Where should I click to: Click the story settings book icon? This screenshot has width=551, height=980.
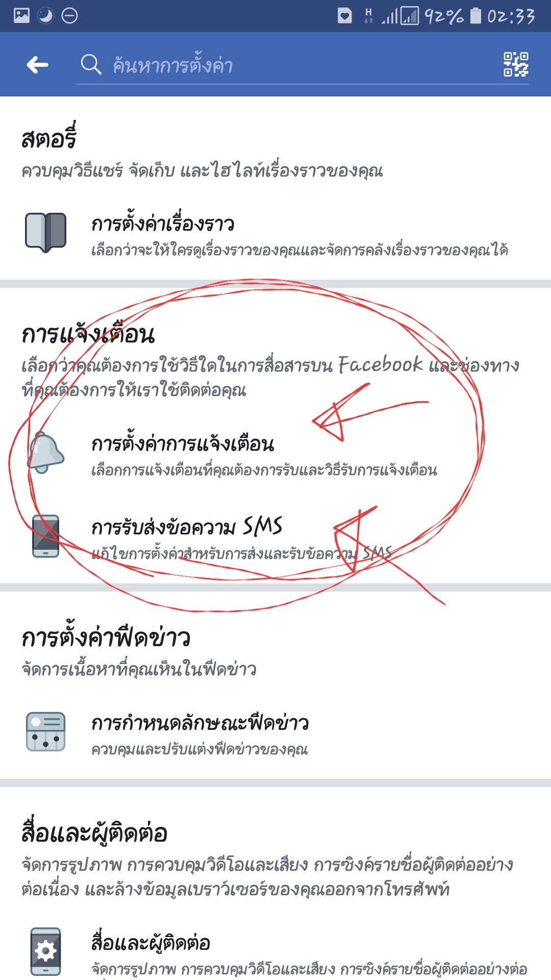tap(45, 232)
